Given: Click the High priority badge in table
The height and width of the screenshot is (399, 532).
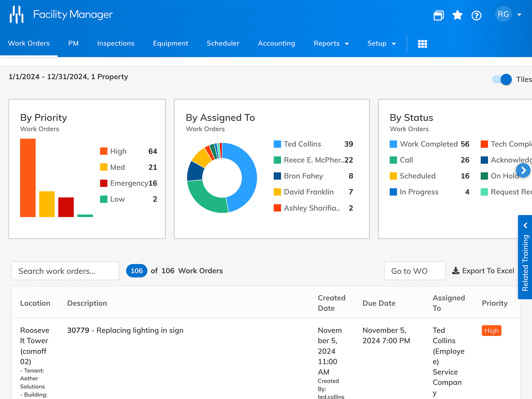Looking at the screenshot, I should pos(491,331).
